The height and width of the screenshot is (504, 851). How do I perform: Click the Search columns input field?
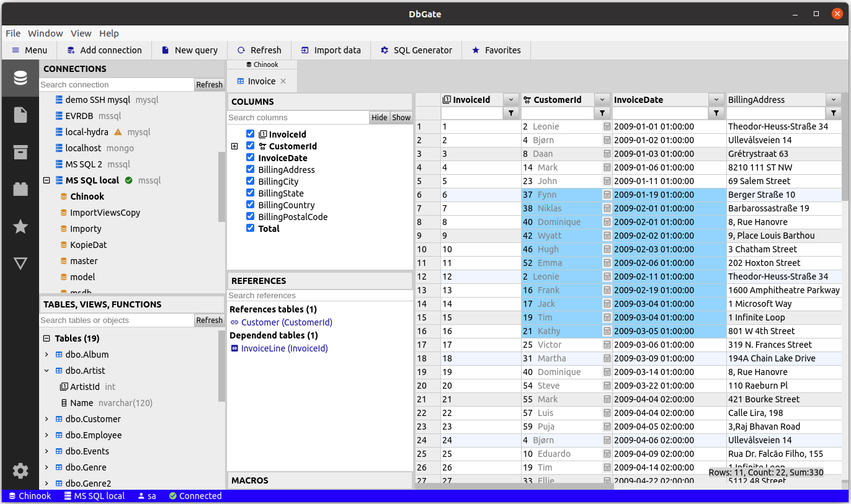298,118
